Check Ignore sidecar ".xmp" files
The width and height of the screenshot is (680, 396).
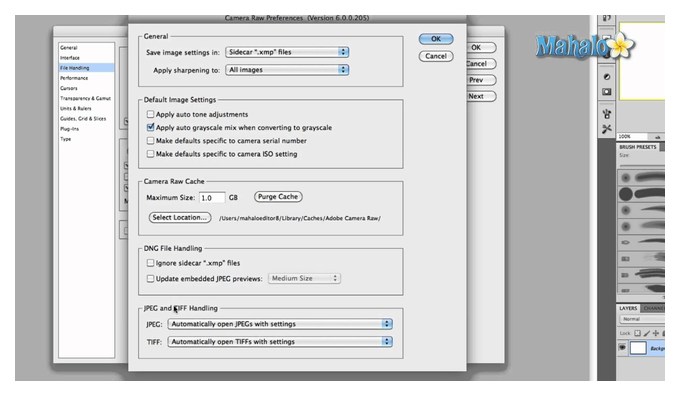(150, 263)
